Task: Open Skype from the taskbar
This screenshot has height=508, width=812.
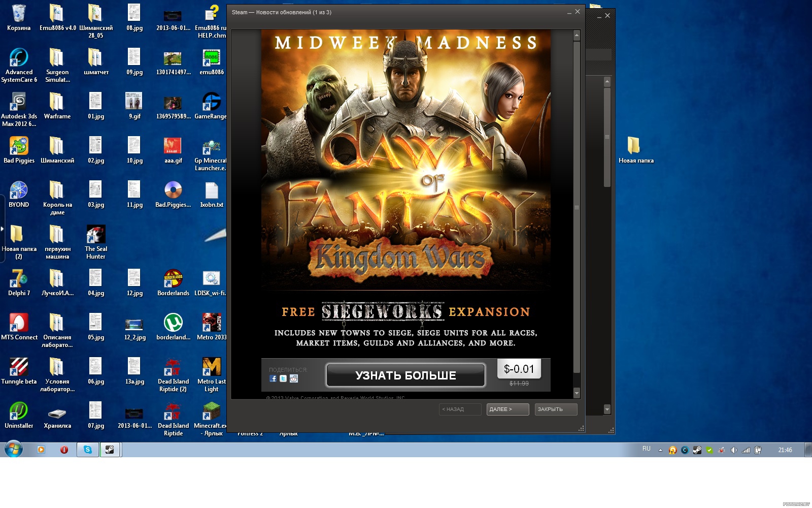Action: (x=88, y=450)
